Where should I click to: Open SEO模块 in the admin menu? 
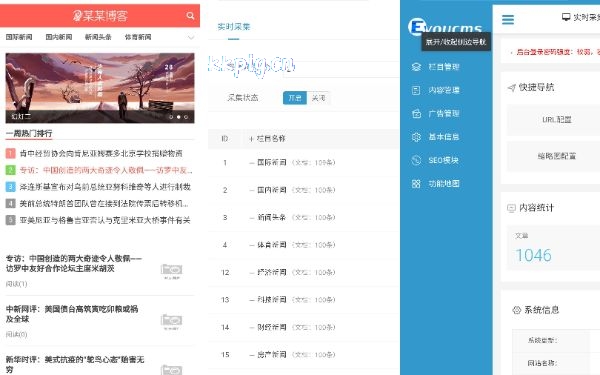pyautogui.click(x=443, y=160)
